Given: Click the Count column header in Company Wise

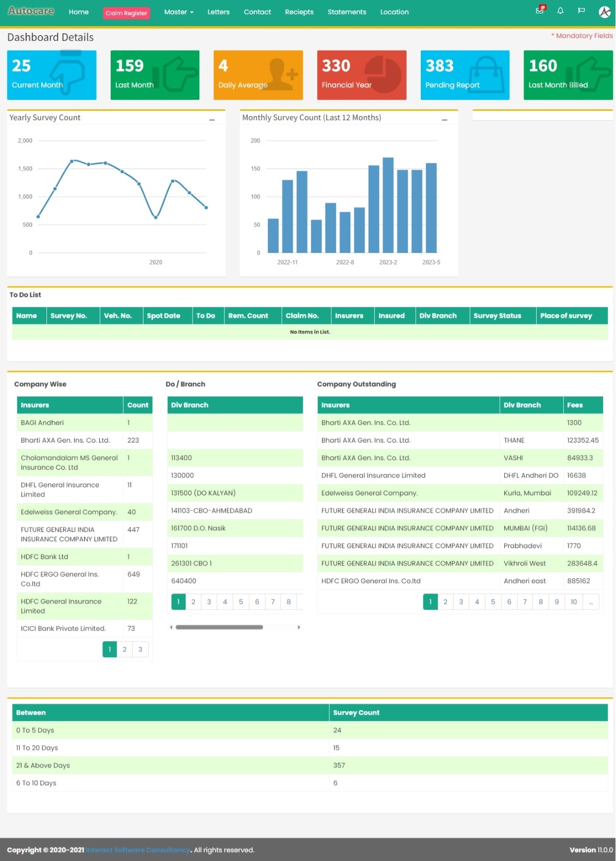Looking at the screenshot, I should [x=138, y=405].
